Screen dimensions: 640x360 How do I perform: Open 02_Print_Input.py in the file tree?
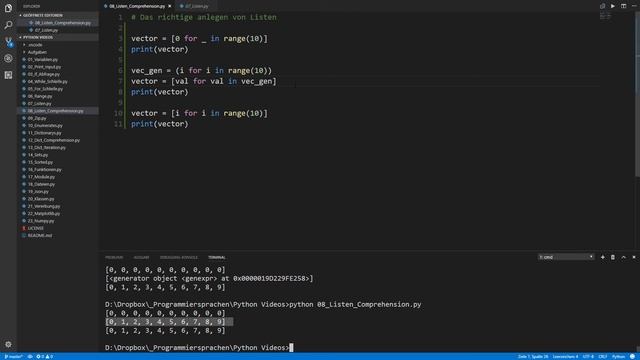click(x=58, y=67)
